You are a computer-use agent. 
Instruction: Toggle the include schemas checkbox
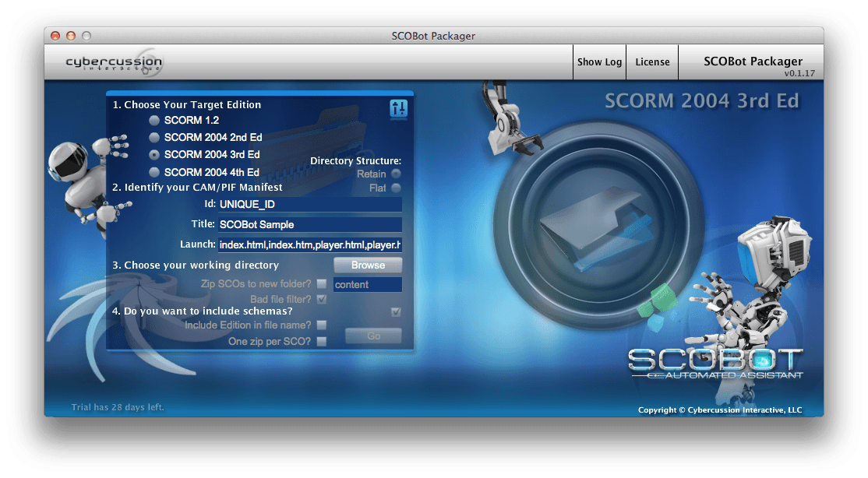pyautogui.click(x=396, y=312)
